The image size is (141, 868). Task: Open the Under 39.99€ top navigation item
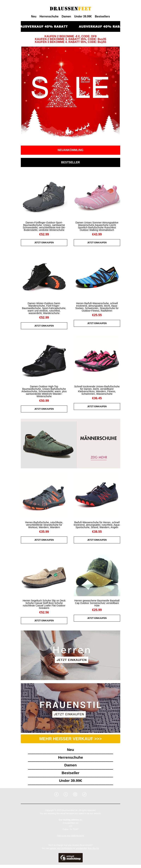(83, 17)
